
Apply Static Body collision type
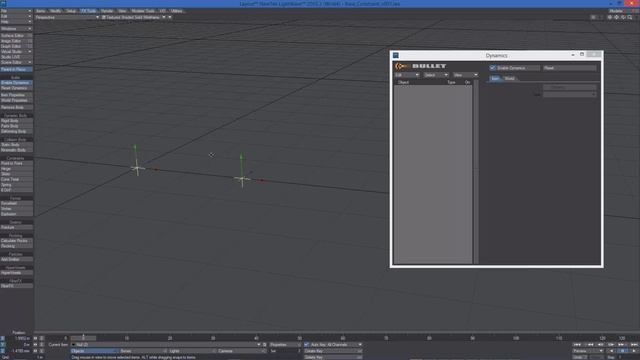pyautogui.click(x=16, y=145)
